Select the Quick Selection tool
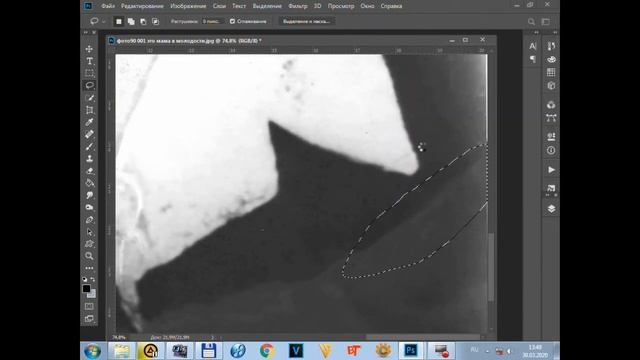Viewport: 640px width, 360px height. pyautogui.click(x=89, y=98)
